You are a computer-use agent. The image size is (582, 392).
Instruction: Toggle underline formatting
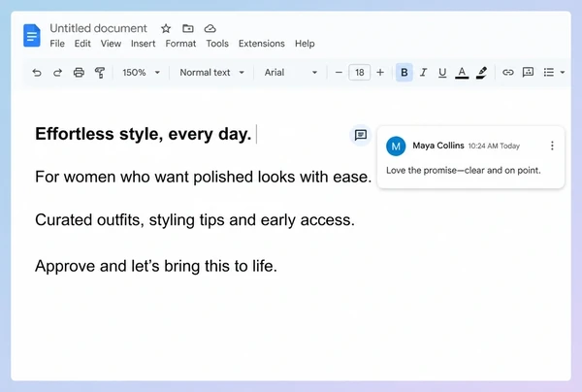tap(442, 73)
